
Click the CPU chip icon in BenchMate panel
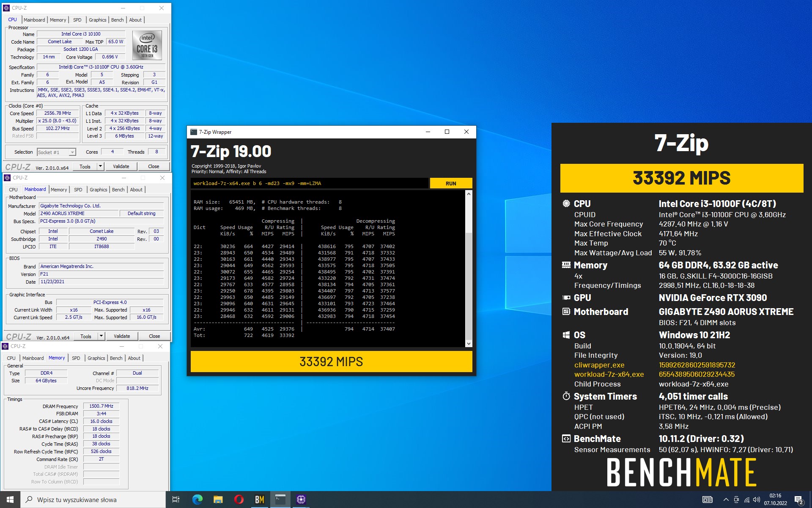(566, 204)
